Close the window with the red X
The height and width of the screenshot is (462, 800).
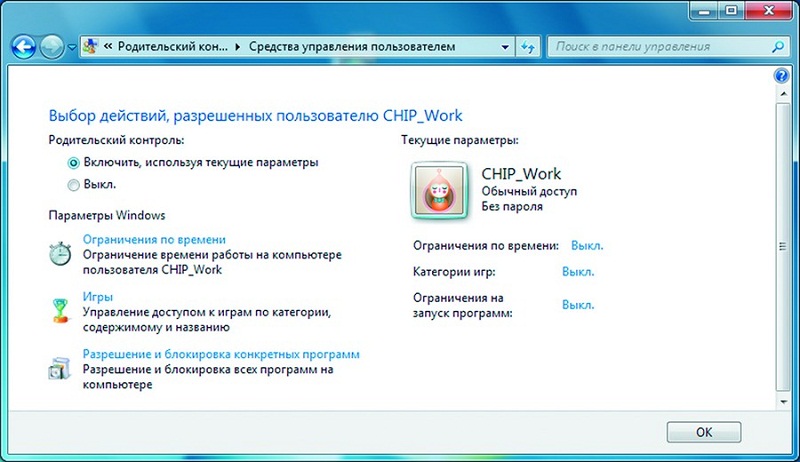point(769,10)
